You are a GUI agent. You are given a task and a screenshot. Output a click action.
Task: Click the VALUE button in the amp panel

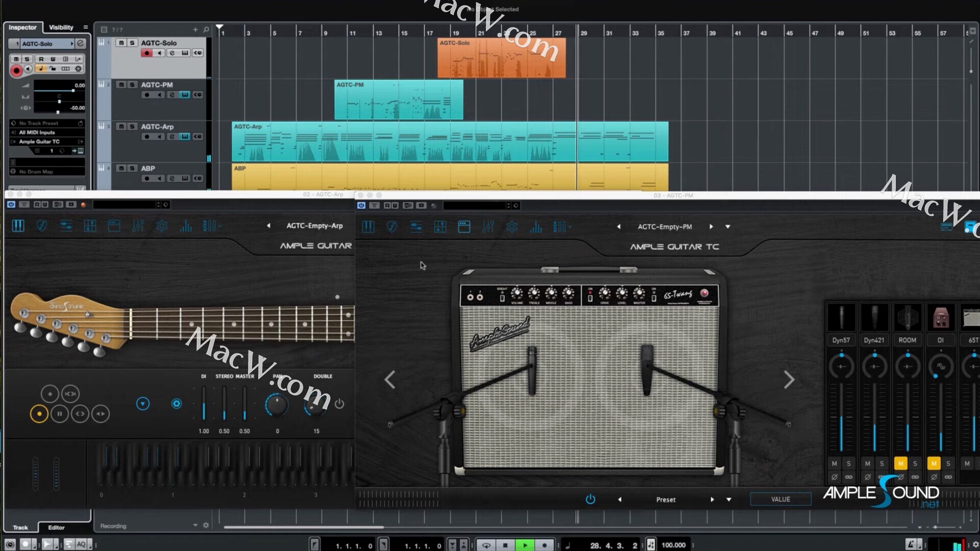click(x=780, y=499)
